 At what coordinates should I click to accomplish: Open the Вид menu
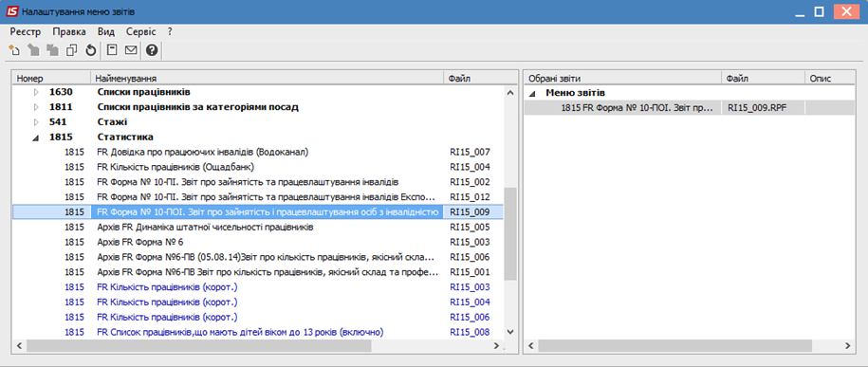click(x=105, y=32)
